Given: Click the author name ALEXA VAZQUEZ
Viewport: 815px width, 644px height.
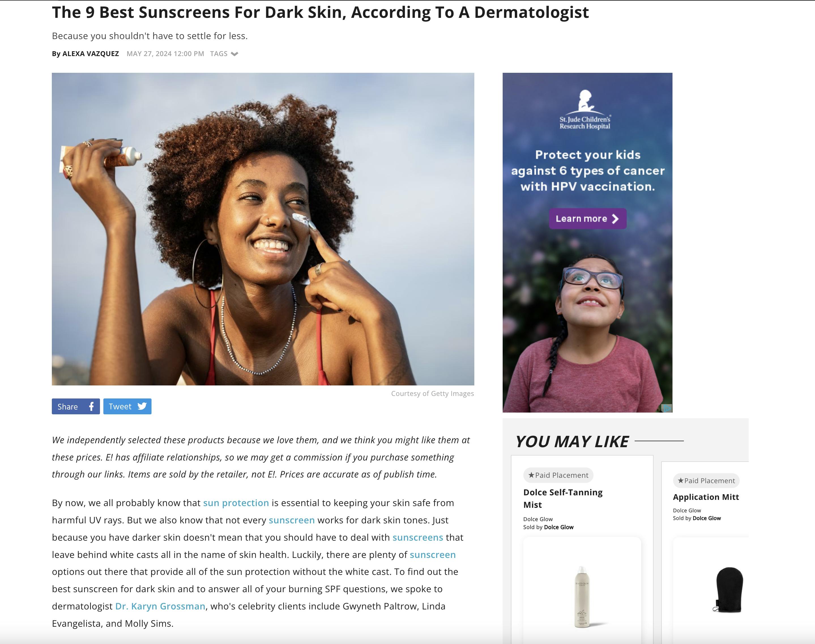Looking at the screenshot, I should (90, 54).
